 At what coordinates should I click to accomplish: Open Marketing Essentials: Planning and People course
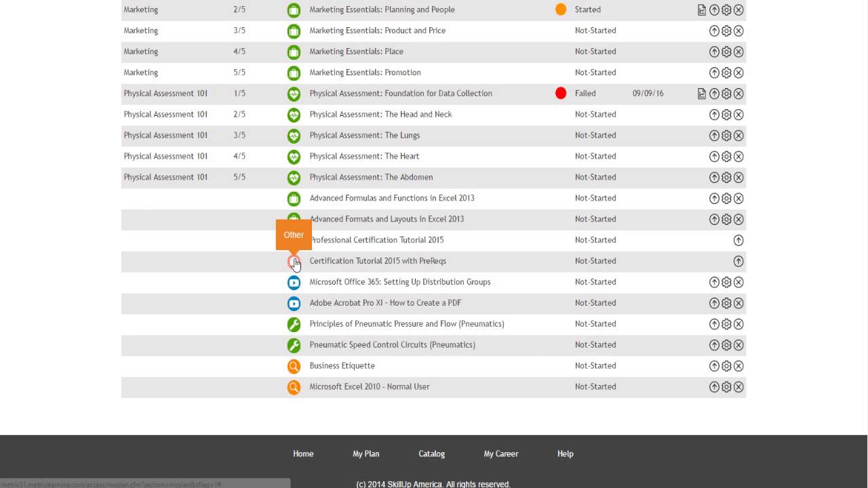[x=382, y=9]
